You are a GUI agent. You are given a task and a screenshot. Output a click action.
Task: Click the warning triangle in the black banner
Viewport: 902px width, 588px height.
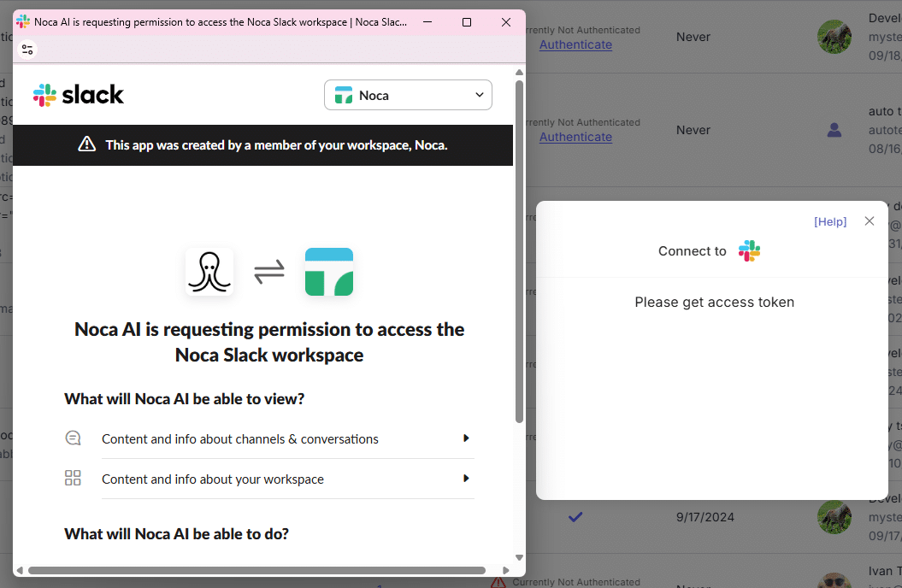(x=87, y=144)
